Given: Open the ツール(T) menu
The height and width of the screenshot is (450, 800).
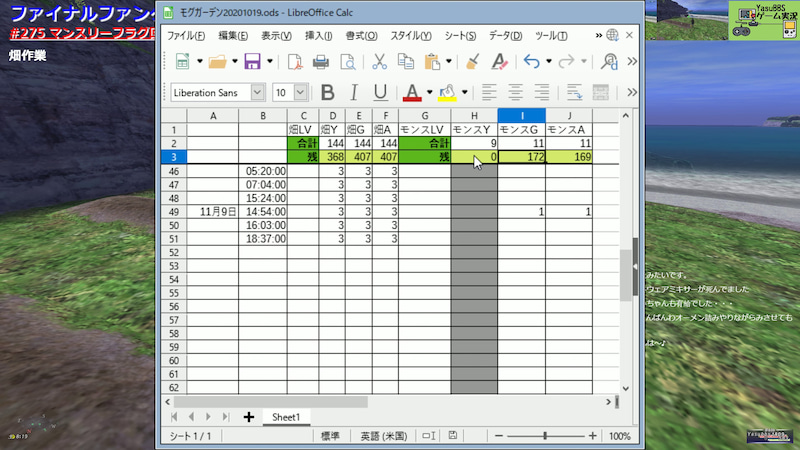Looking at the screenshot, I should point(551,36).
